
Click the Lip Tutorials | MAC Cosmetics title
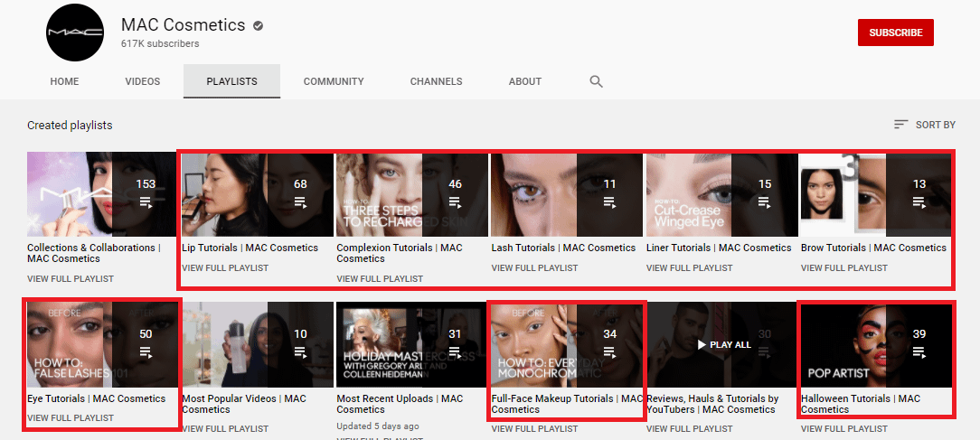[250, 248]
